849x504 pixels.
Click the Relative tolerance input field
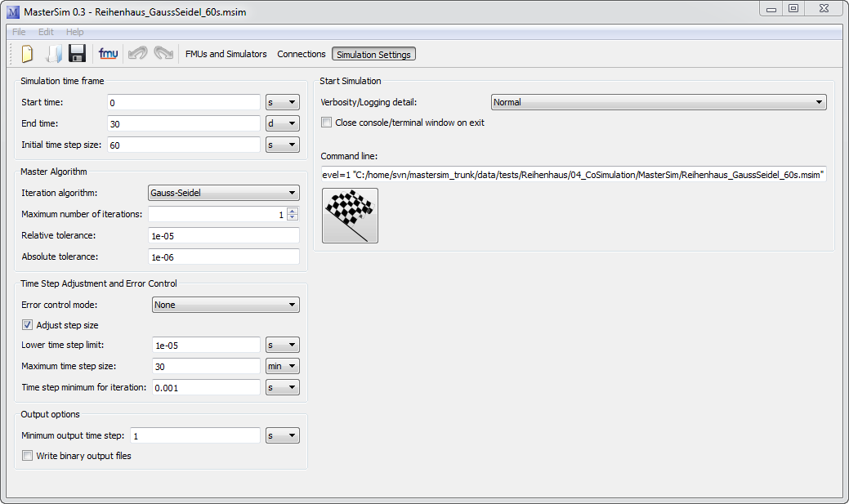(x=222, y=234)
